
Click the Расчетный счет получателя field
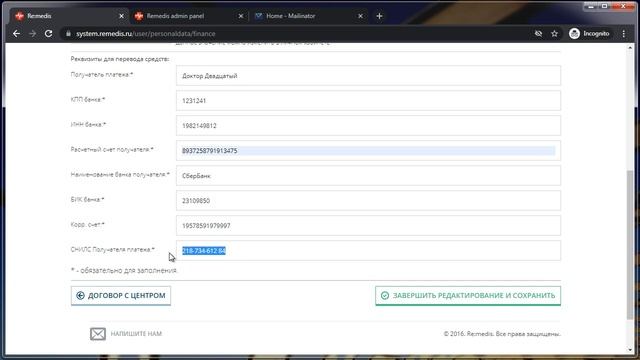[x=368, y=151]
